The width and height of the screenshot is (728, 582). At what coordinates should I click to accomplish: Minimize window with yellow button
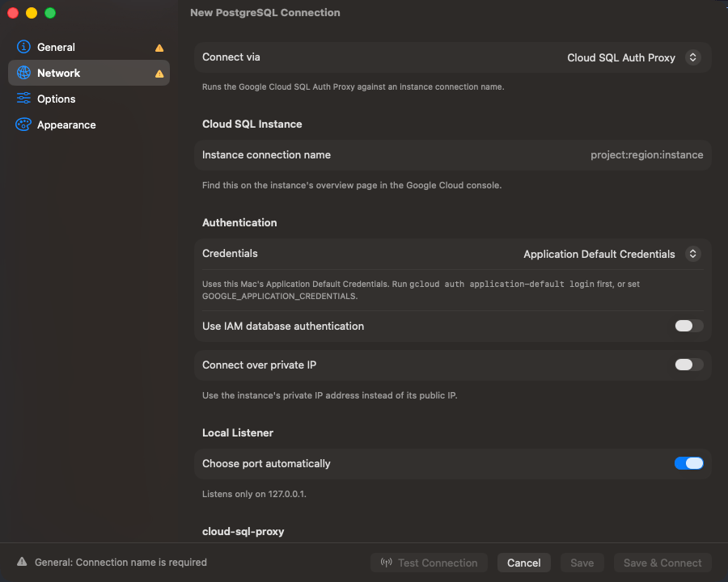point(32,13)
